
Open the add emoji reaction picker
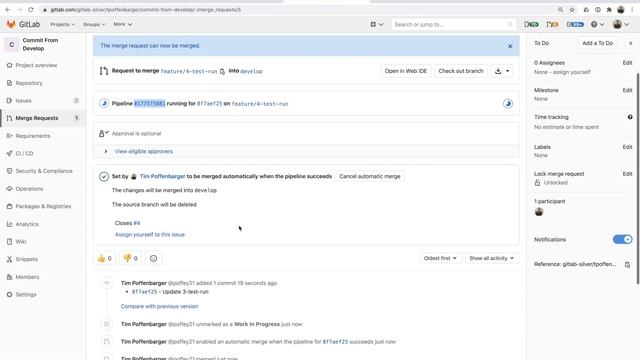tap(153, 258)
